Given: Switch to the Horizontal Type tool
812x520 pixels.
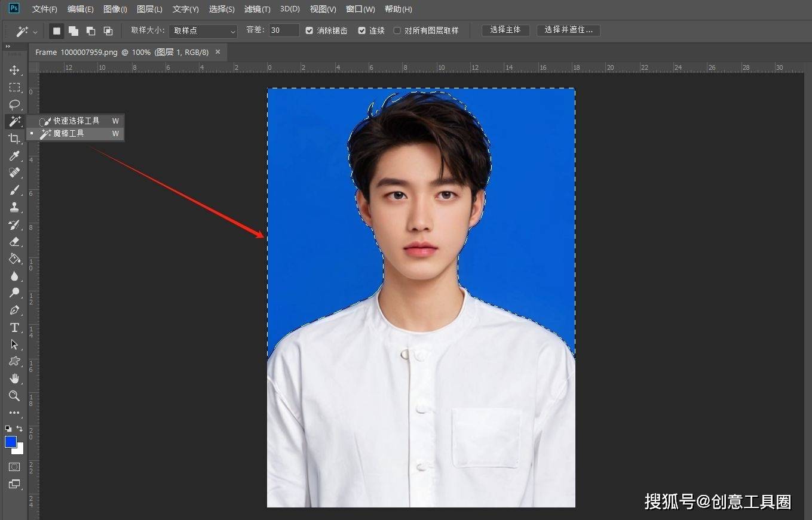Looking at the screenshot, I should pyautogui.click(x=14, y=328).
